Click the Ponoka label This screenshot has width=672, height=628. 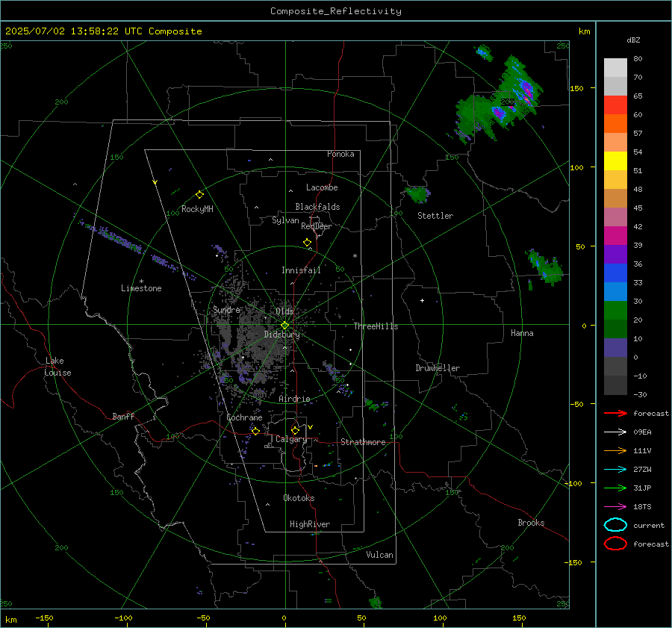pyautogui.click(x=340, y=154)
